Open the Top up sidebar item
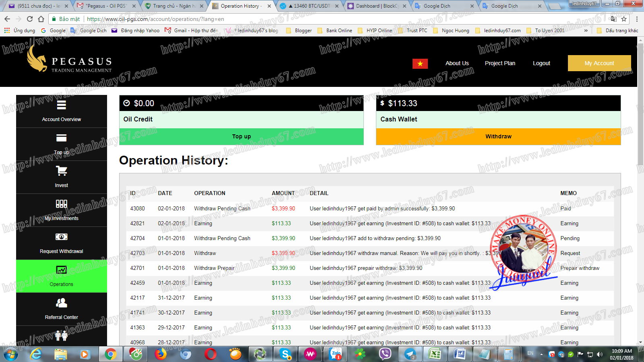 pos(62,144)
